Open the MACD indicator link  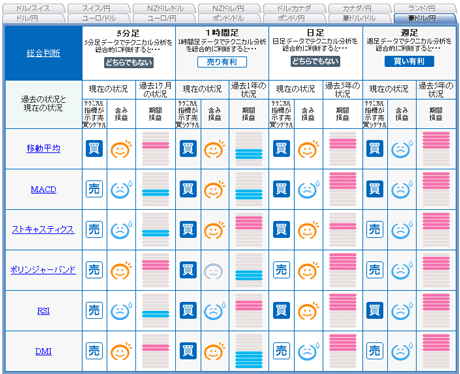pyautogui.click(x=43, y=190)
